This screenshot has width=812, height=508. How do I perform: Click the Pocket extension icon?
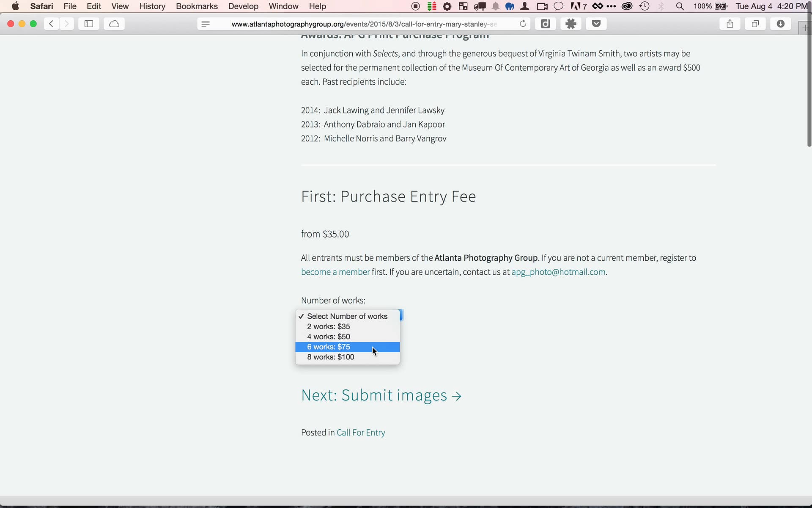point(596,24)
